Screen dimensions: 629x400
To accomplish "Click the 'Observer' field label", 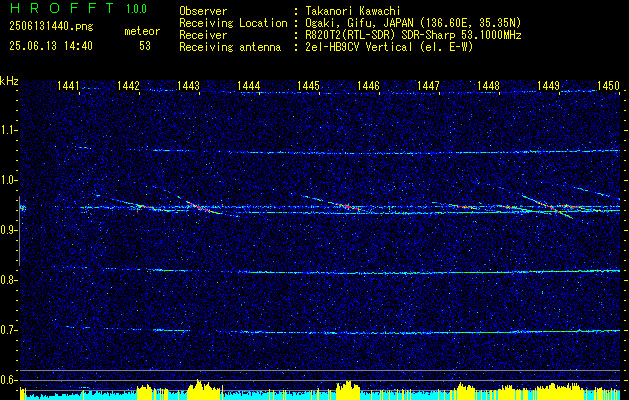I will (x=203, y=11).
